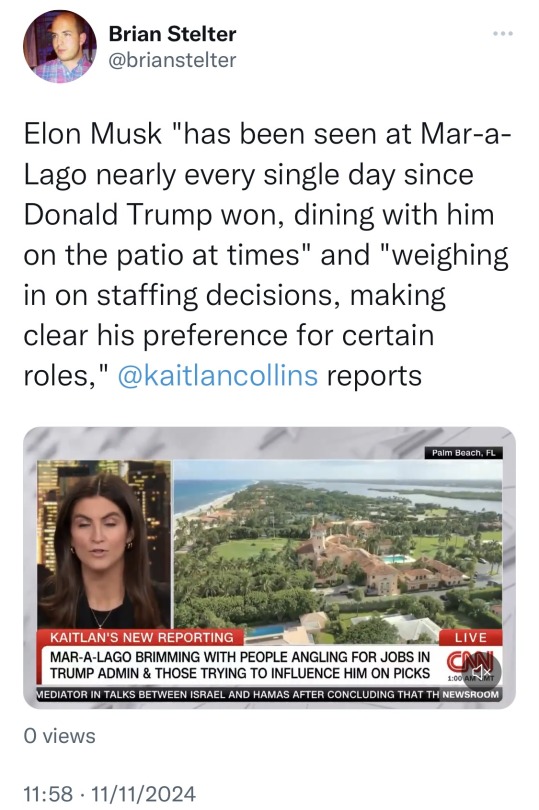
Task: Click the Kaitlan's New Reporting banner
Action: 141,637
